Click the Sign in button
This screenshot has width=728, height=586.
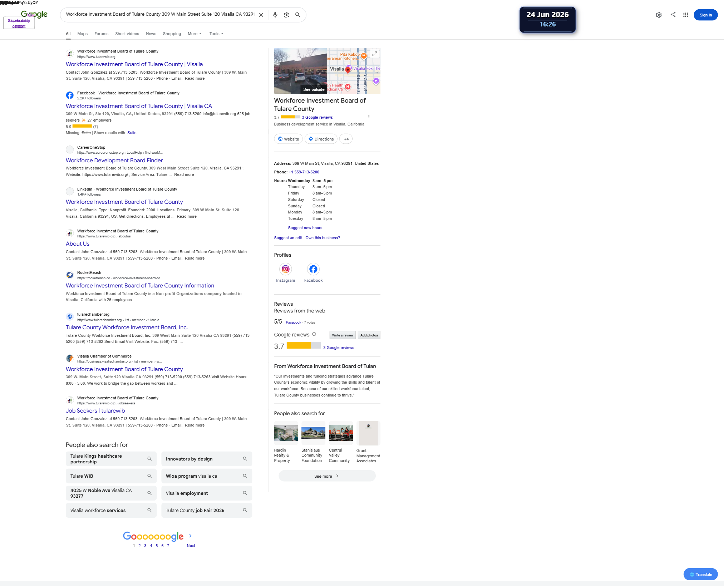[705, 15]
